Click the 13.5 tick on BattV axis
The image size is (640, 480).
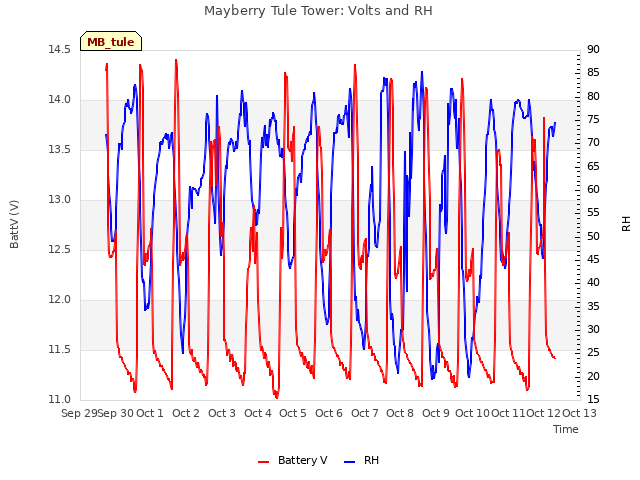click(x=59, y=149)
